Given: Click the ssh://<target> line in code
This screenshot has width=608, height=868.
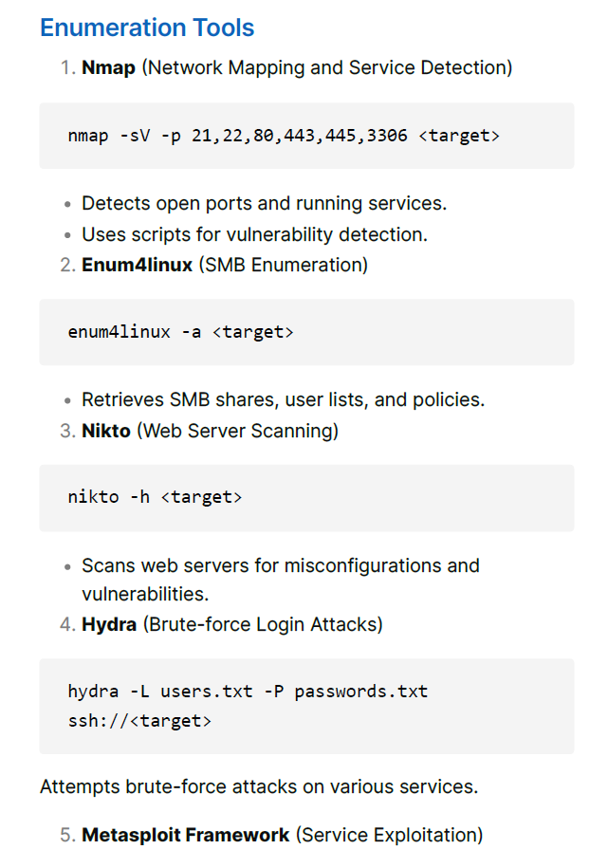Looking at the screenshot, I should pos(139,721).
